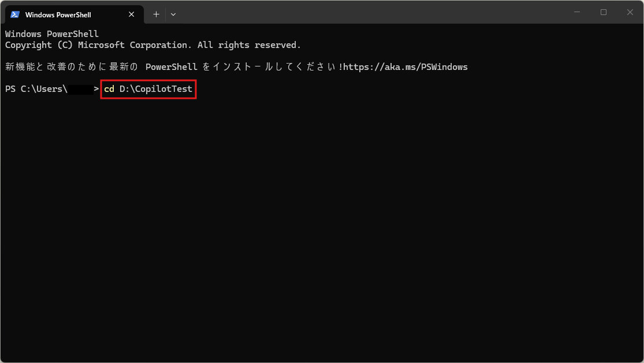Select the Windows PowerShell tab

58,14
